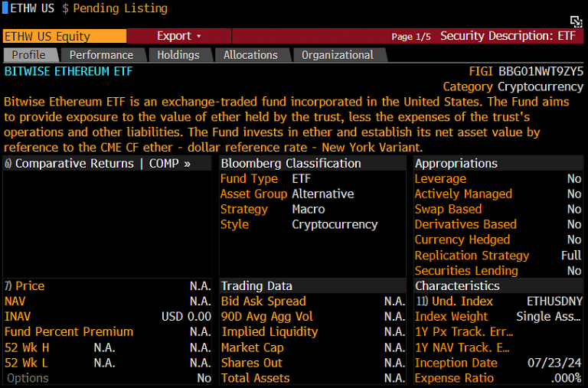Click the ETHW US Equity ticker field
588x388 pixels.
(x=64, y=36)
